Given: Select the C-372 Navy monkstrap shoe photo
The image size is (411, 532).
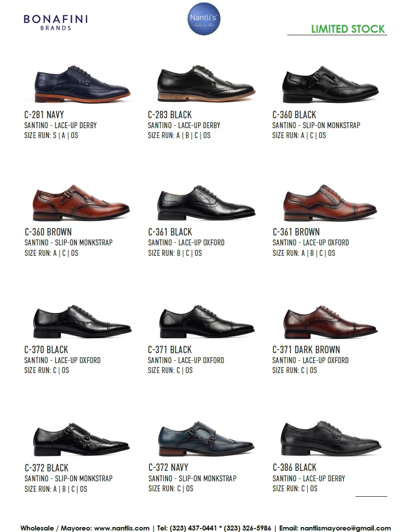Looking at the screenshot, I should coord(206,439).
